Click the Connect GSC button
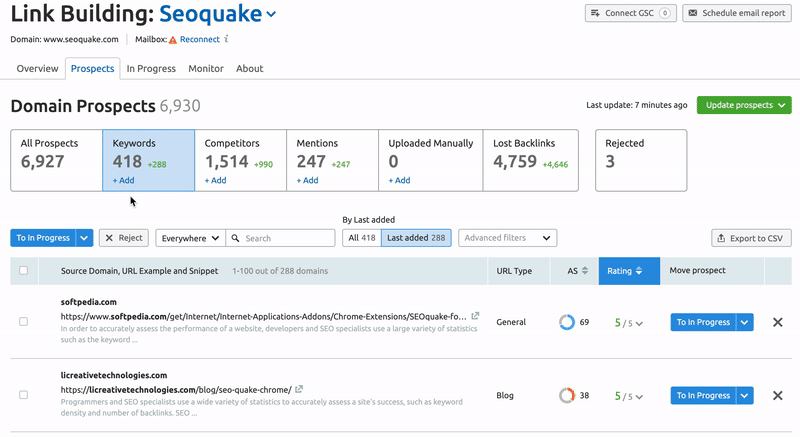800x437 pixels. coord(631,13)
